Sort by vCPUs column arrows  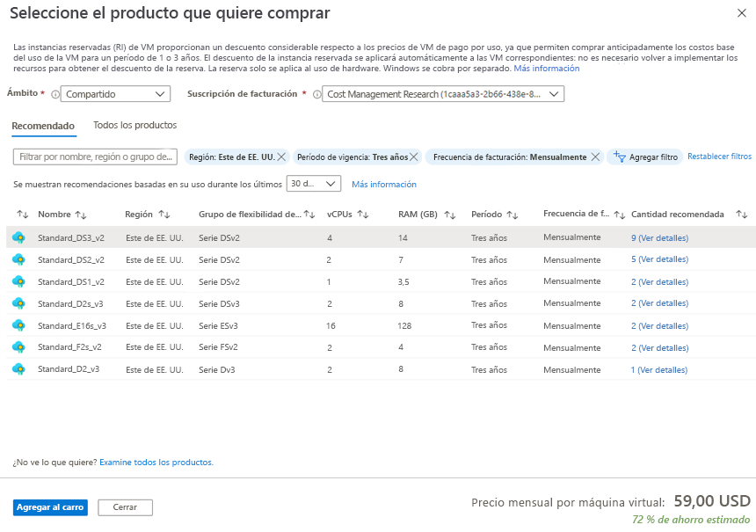(363, 215)
